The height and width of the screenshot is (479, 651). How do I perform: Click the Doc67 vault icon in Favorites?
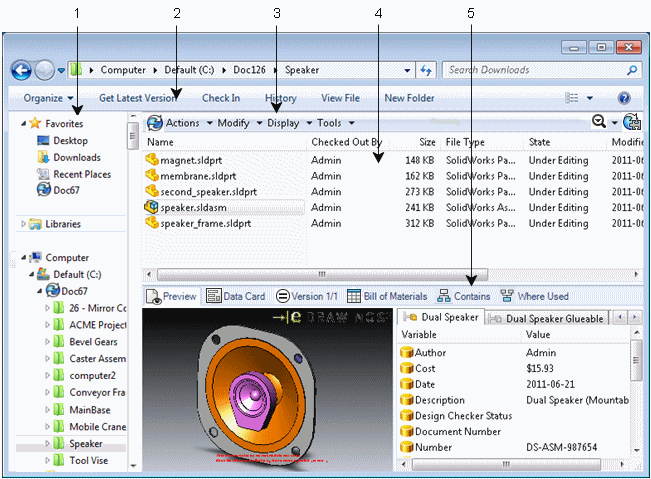[x=44, y=189]
